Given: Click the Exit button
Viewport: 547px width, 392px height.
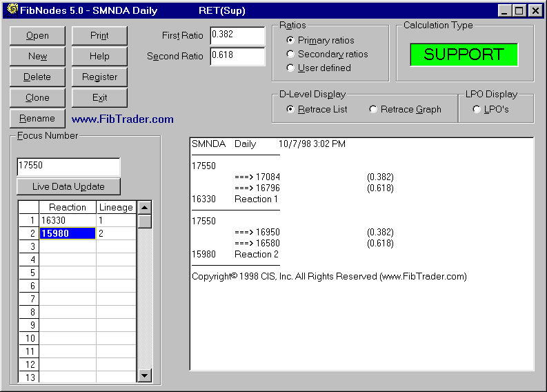Looking at the screenshot, I should [99, 98].
